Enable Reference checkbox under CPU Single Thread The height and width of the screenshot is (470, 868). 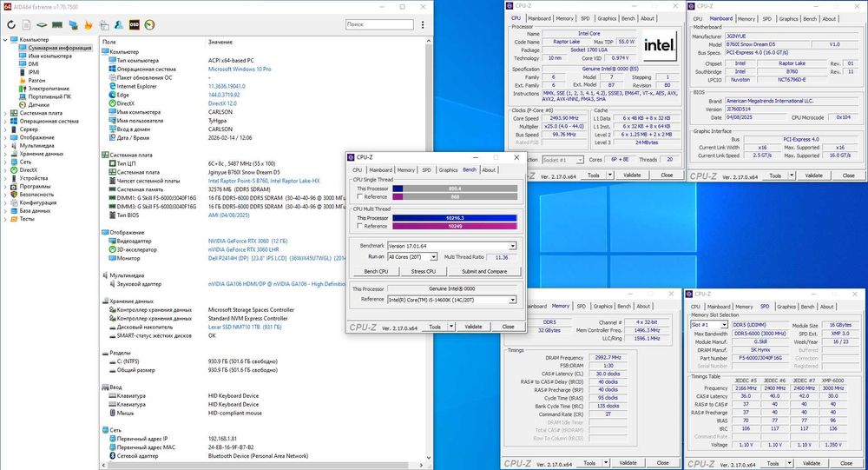pos(360,196)
